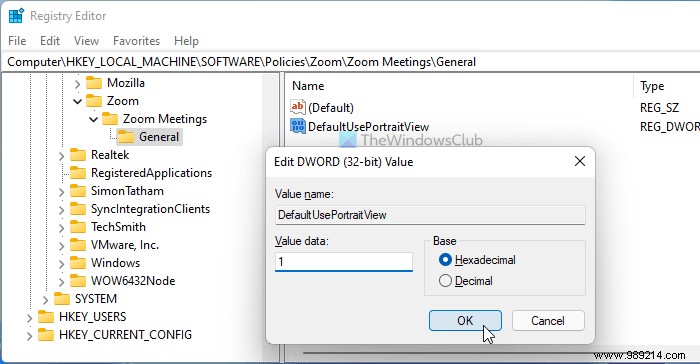Click the SimonTatham folder icon
700x364 pixels.
pos(78,191)
